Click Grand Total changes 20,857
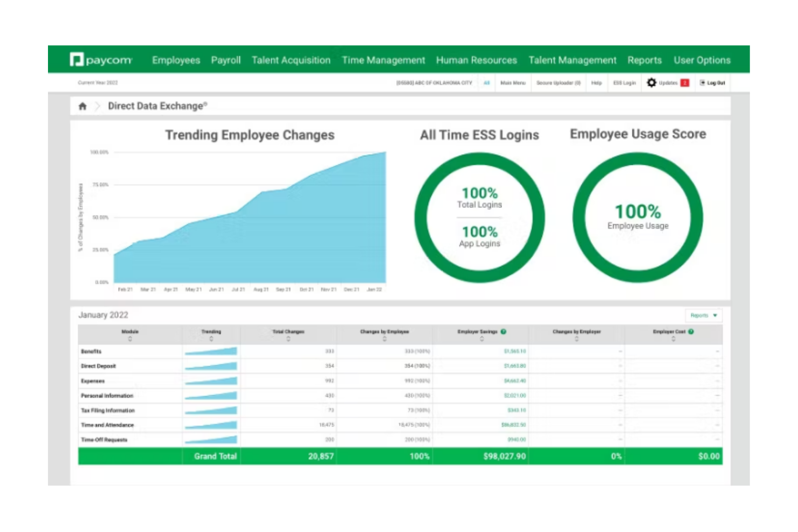798x532 pixels. [321, 457]
